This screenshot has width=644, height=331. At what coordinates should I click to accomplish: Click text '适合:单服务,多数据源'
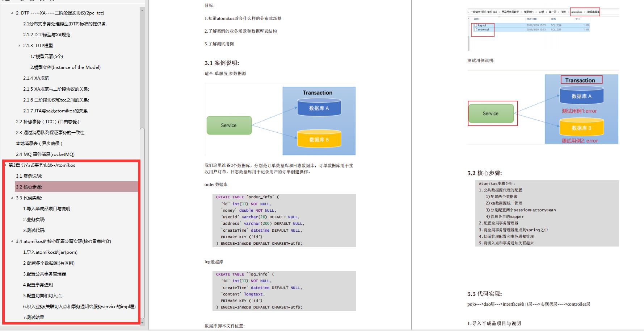225,74
